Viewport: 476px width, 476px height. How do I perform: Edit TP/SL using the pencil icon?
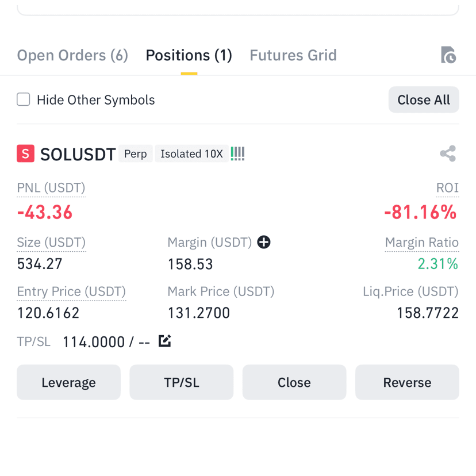pyautogui.click(x=165, y=341)
